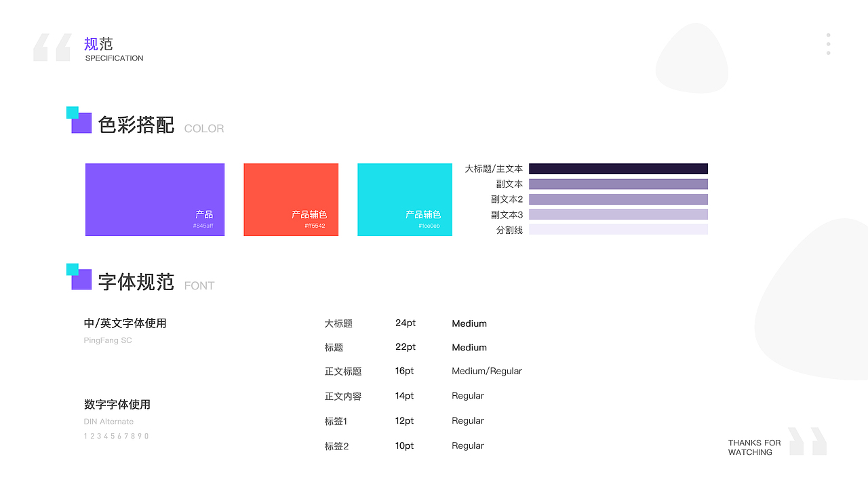The image size is (868, 482).
Task: Select the 副文本2 color bar
Action: click(x=618, y=199)
